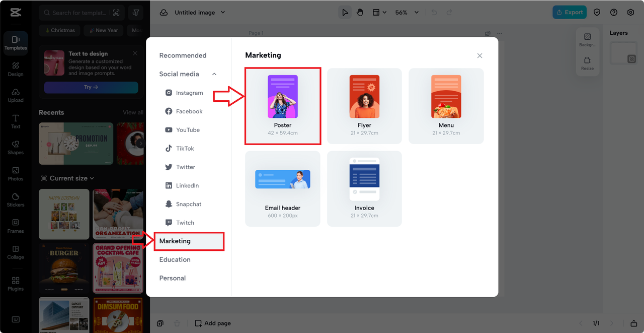This screenshot has width=644, height=333.
Task: Select the Text tool in sidebar
Action: click(16, 121)
